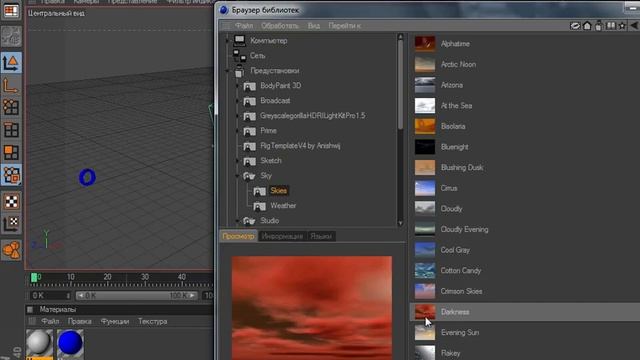Click the current frame 0 K input field
The height and width of the screenshot is (360, 640).
coord(50,296)
